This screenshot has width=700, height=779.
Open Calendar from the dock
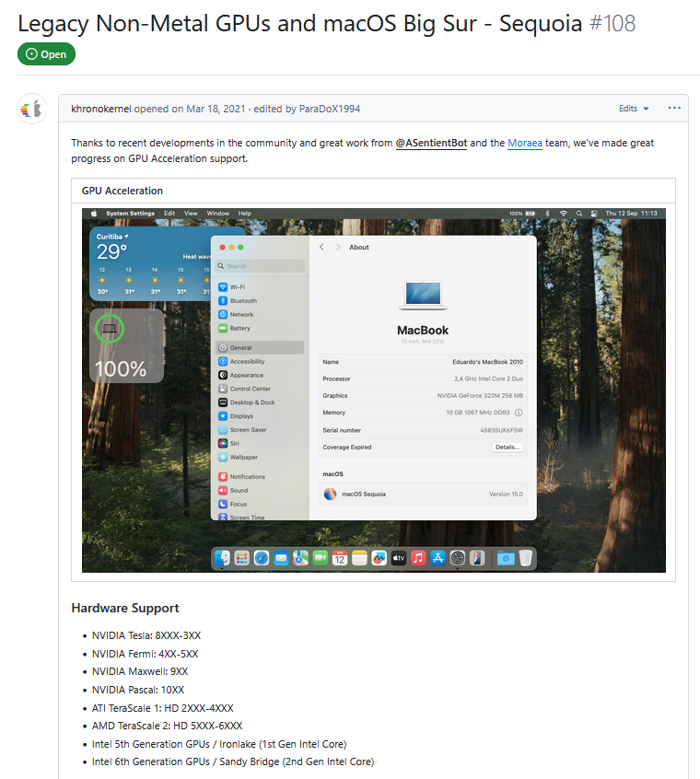[340, 558]
